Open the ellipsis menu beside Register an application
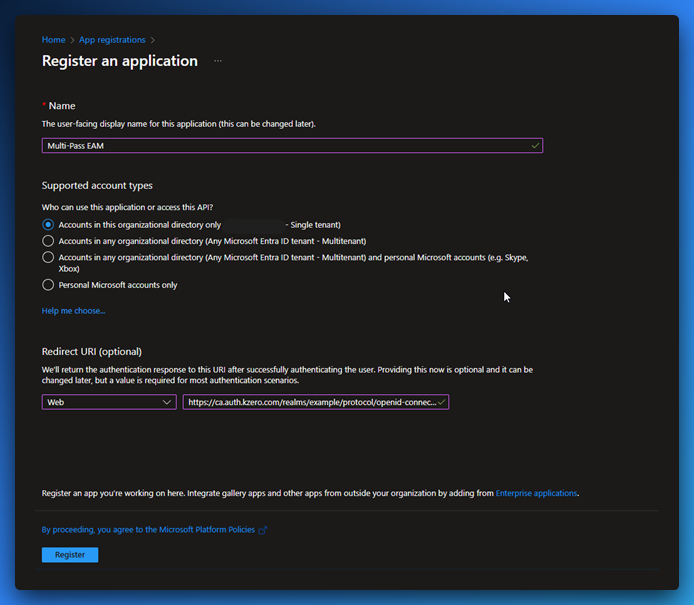 coord(218,61)
